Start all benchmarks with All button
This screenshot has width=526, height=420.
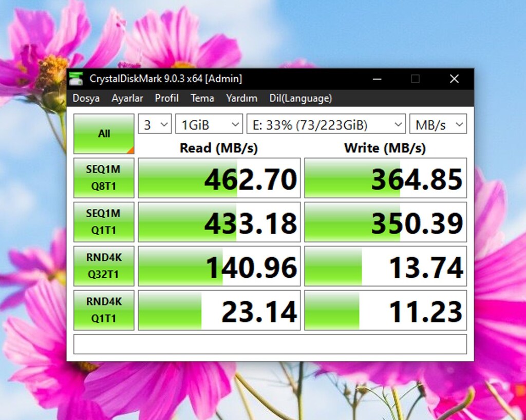point(104,133)
